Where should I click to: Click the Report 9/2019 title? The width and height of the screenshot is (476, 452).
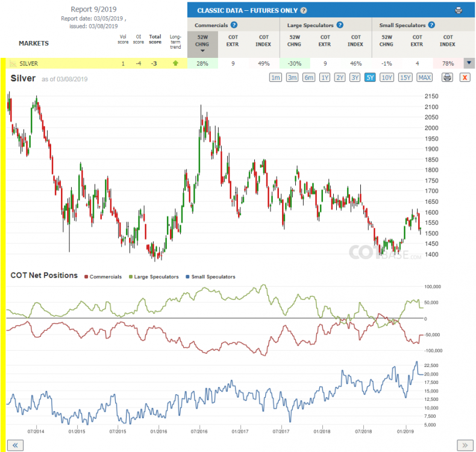click(x=93, y=10)
